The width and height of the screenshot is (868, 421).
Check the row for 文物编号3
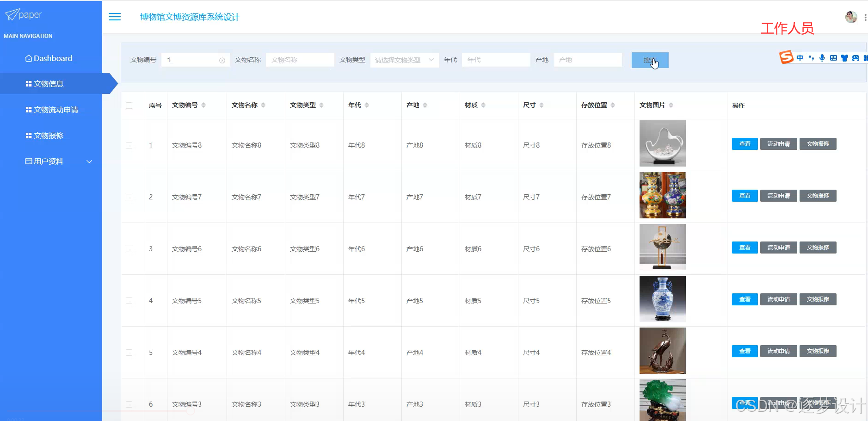(129, 404)
